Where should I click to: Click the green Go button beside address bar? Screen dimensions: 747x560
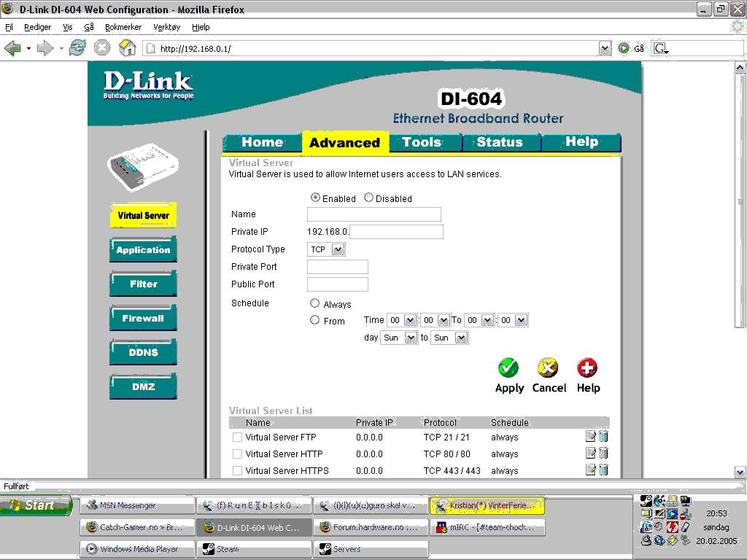(x=624, y=48)
